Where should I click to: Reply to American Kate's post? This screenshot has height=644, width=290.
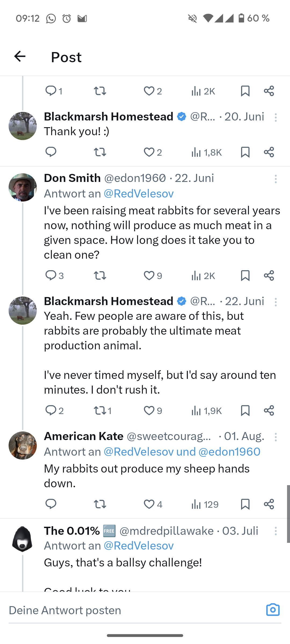point(51,504)
